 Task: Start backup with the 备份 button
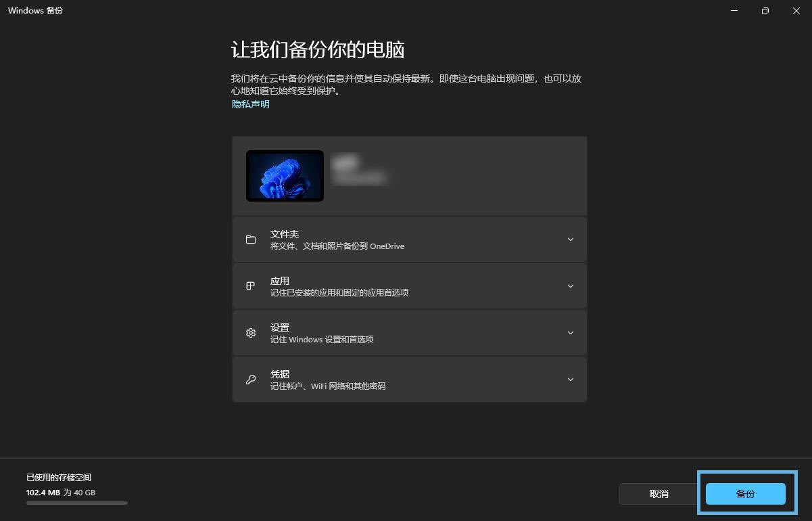coord(745,494)
